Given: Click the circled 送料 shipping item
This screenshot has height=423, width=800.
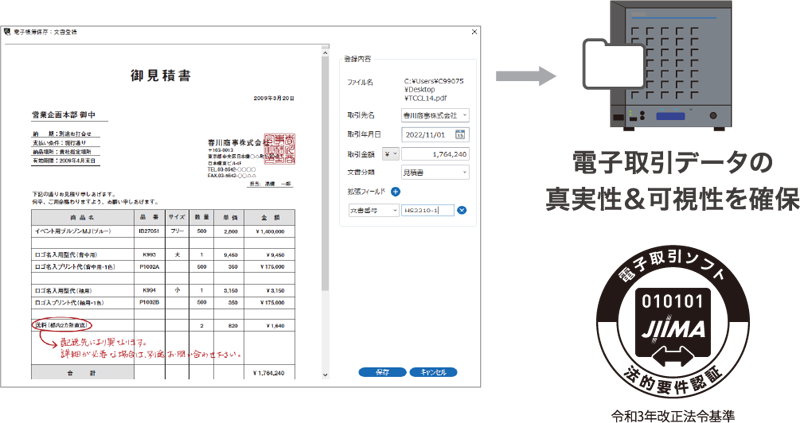Looking at the screenshot, I should coord(62,325).
